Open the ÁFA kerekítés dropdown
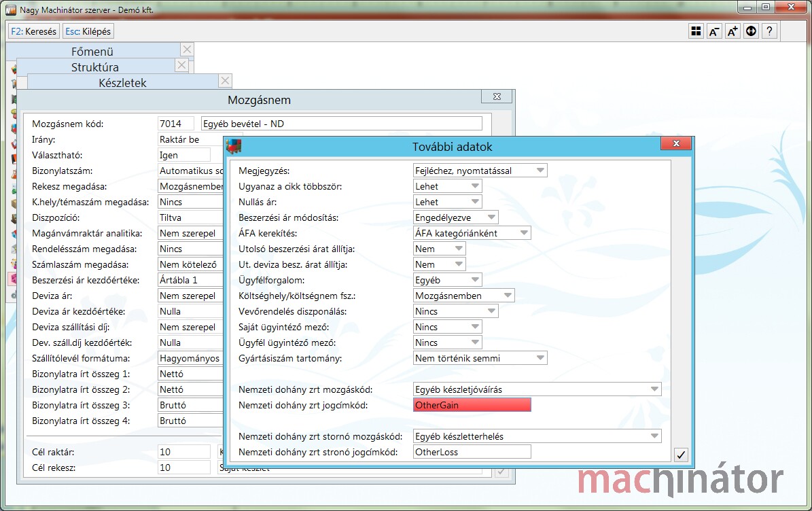Screen dimensions: 812x511 472,233
